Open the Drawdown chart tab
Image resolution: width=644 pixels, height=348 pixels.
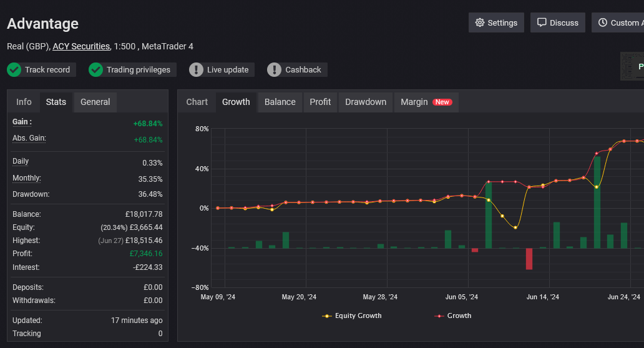[365, 102]
